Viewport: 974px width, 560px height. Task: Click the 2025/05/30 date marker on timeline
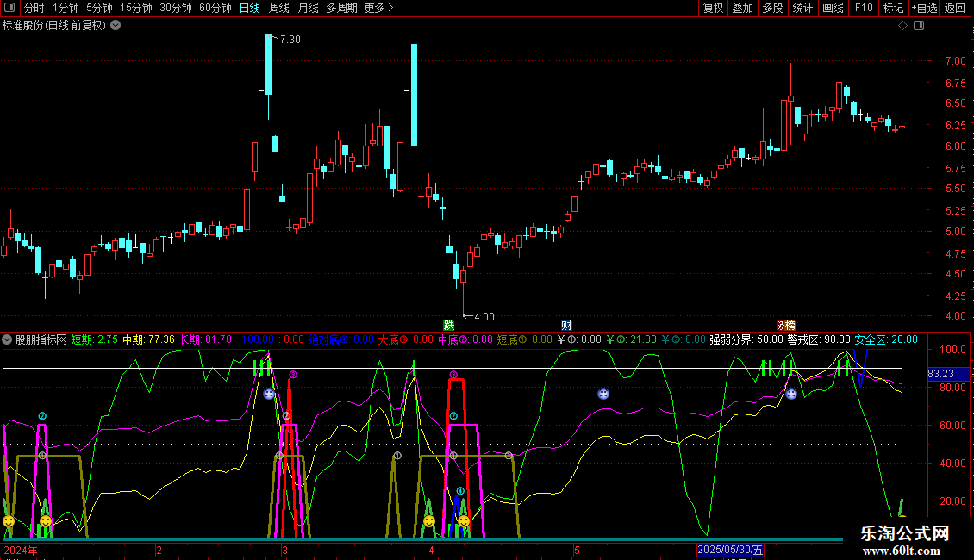tap(730, 549)
